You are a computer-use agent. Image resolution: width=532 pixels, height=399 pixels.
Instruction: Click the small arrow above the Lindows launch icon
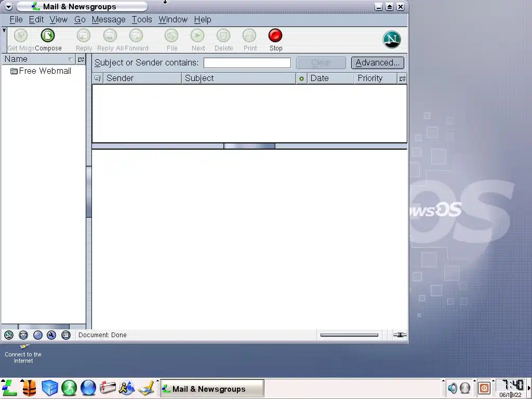[x=3, y=381]
